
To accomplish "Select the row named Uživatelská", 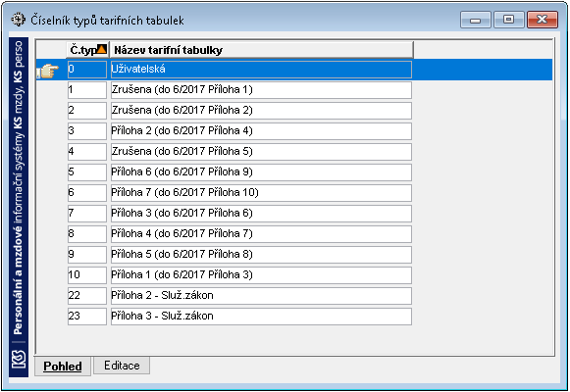I will point(261,70).
